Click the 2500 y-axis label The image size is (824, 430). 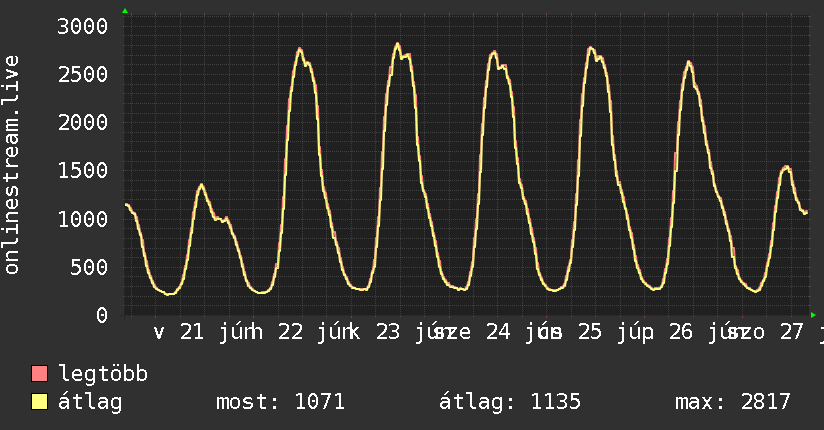tap(83, 74)
